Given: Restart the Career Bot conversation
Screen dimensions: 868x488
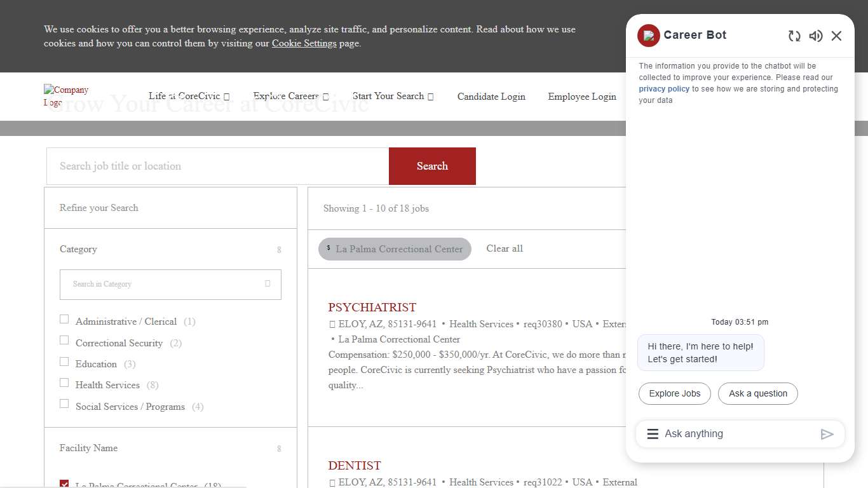Looking at the screenshot, I should (x=794, y=36).
